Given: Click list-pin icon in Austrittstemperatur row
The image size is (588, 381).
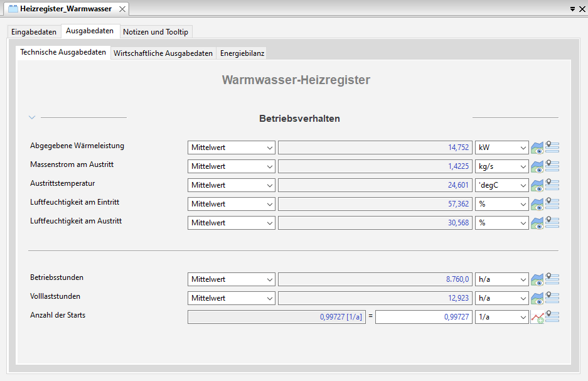Looking at the screenshot, I should tap(552, 184).
